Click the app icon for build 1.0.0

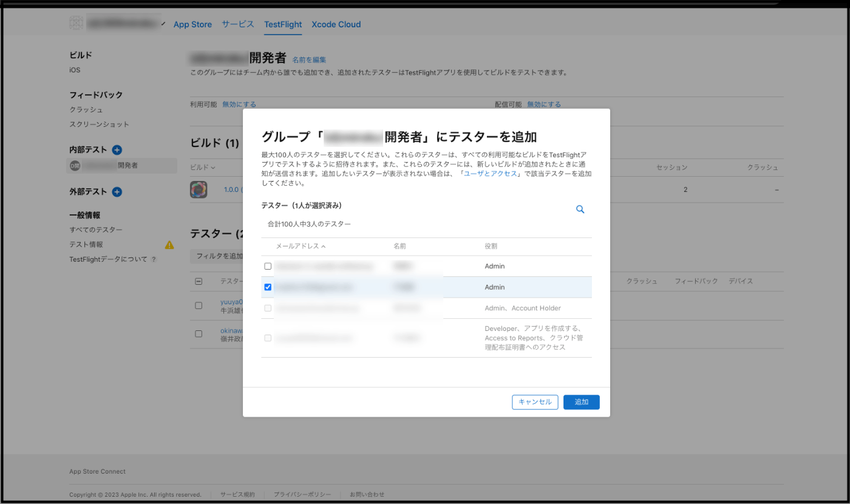pos(199,189)
